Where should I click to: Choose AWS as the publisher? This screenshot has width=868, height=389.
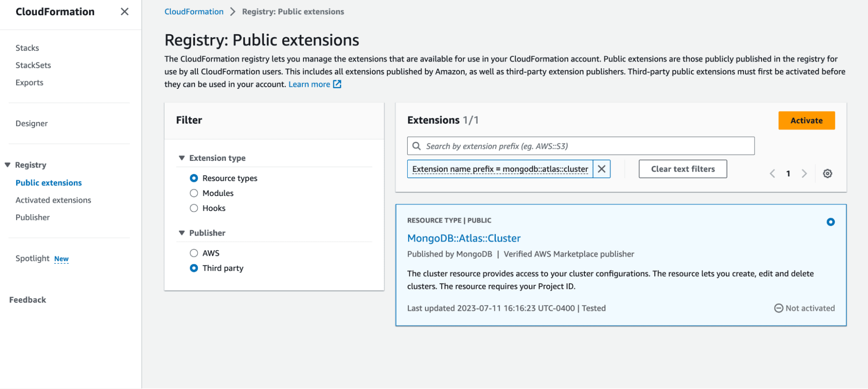tap(194, 253)
